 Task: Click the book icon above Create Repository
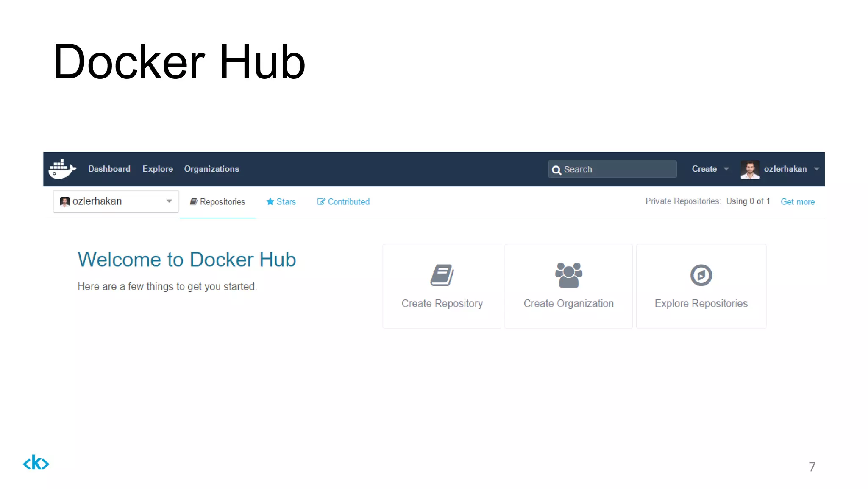click(442, 275)
